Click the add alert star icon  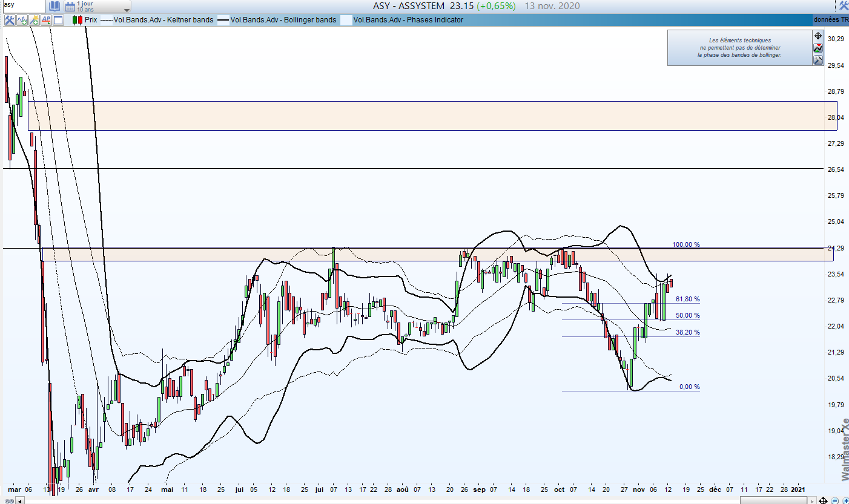pyautogui.click(x=34, y=20)
